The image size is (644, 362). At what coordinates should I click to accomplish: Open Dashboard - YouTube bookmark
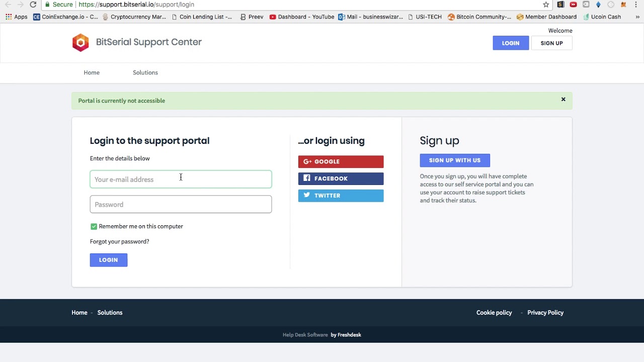coord(302,17)
